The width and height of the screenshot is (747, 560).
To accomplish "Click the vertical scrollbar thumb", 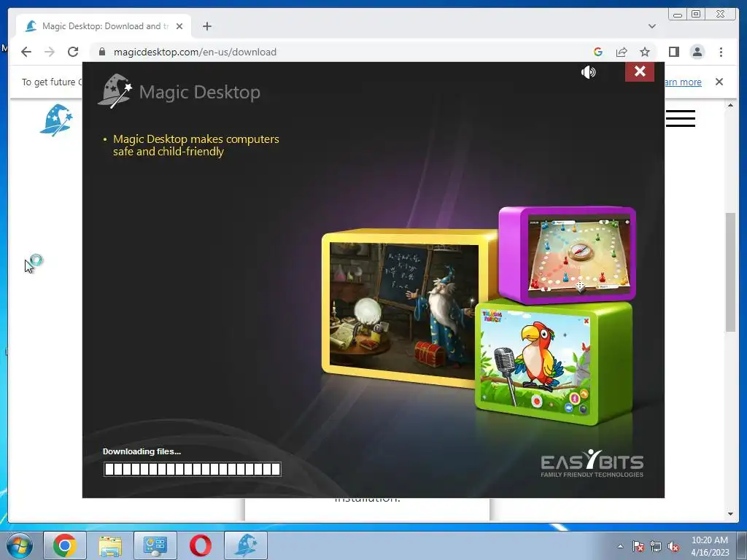I will 730,273.
